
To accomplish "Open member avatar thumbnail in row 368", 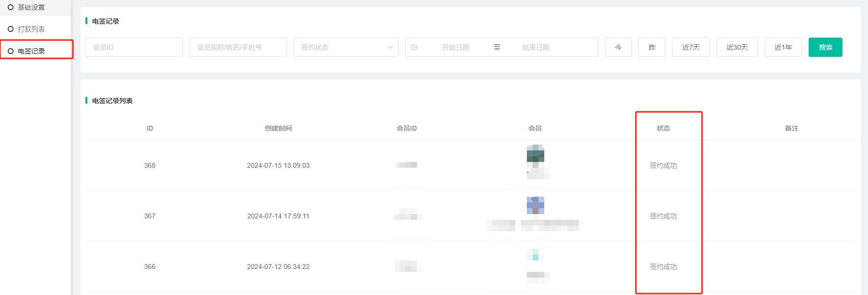I will tap(535, 155).
